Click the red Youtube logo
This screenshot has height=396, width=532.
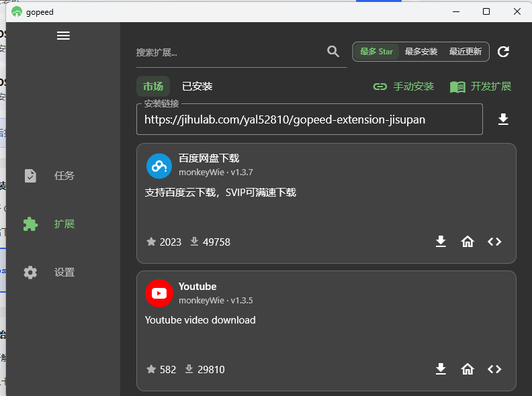click(x=159, y=293)
